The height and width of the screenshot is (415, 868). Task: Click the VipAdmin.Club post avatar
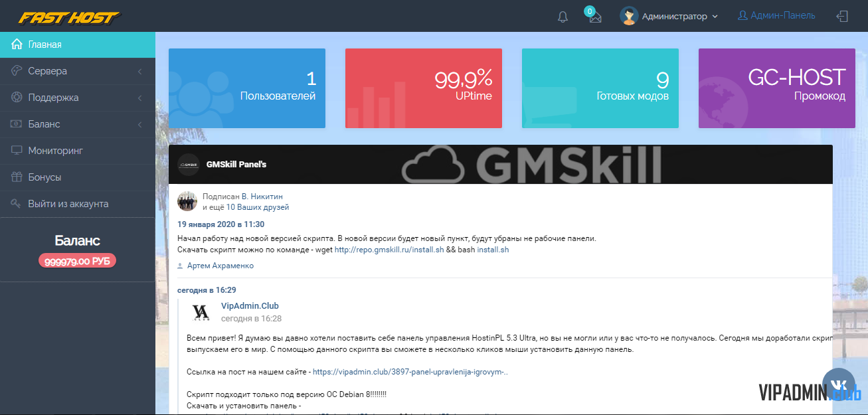click(x=201, y=312)
